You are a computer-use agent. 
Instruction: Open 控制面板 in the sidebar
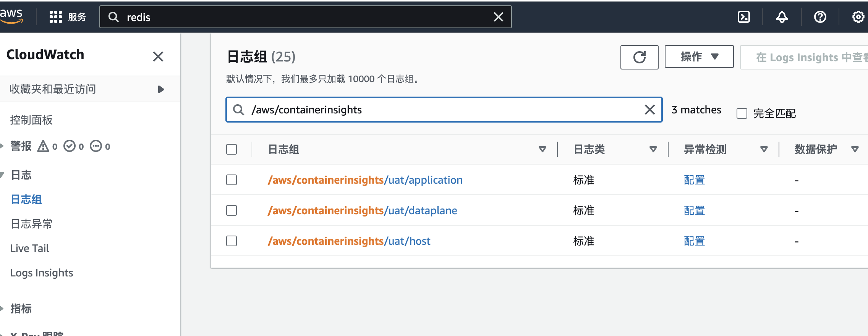31,120
